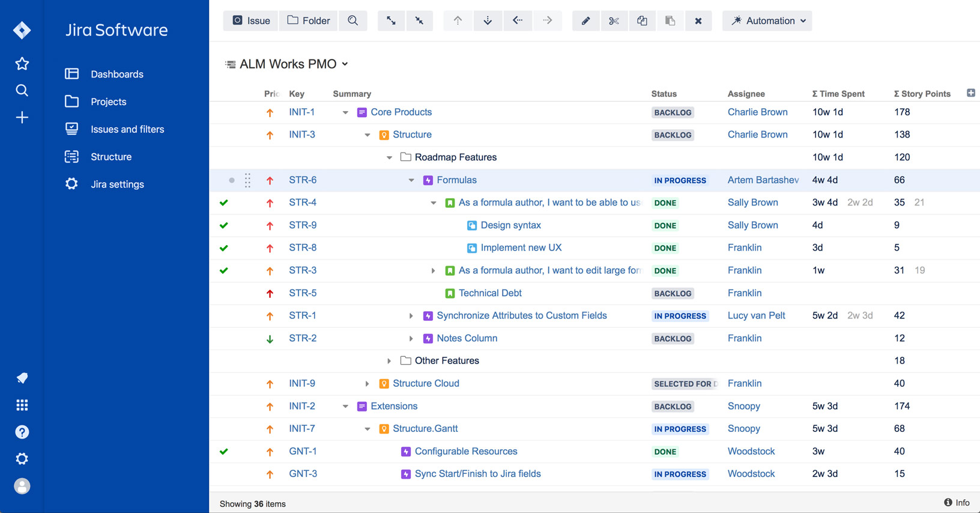
Task: Click the indent right arrow toolbar icon
Action: [x=548, y=20]
